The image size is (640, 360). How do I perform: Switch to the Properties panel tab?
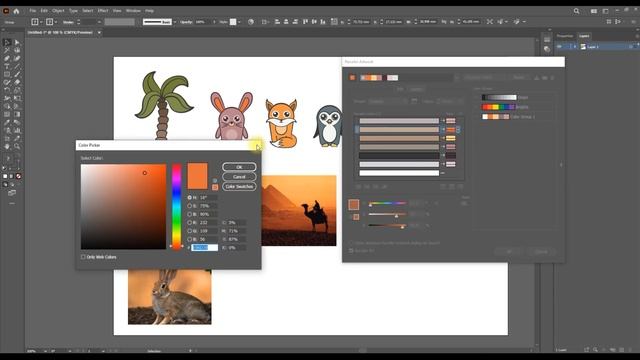point(565,36)
